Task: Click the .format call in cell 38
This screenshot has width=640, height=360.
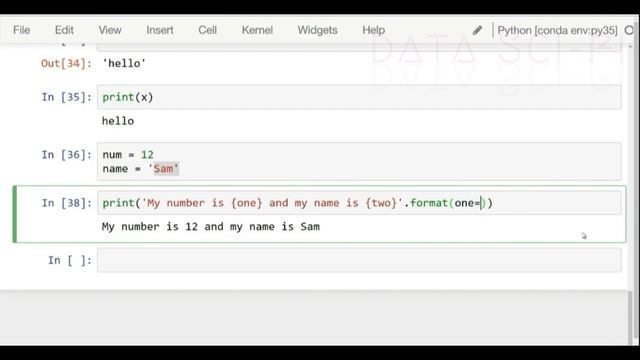Action: (426, 203)
